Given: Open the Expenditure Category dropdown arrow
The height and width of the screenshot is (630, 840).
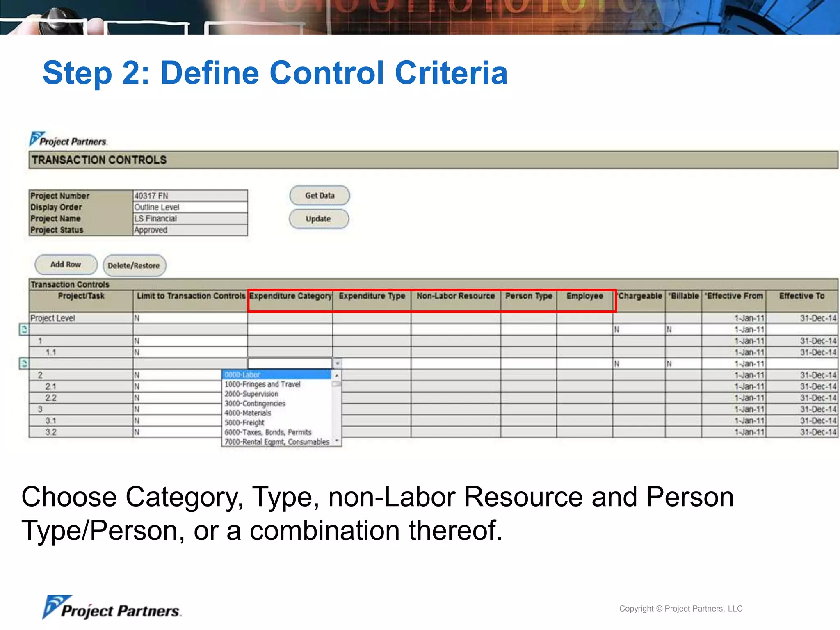Looking at the screenshot, I should tap(337, 364).
